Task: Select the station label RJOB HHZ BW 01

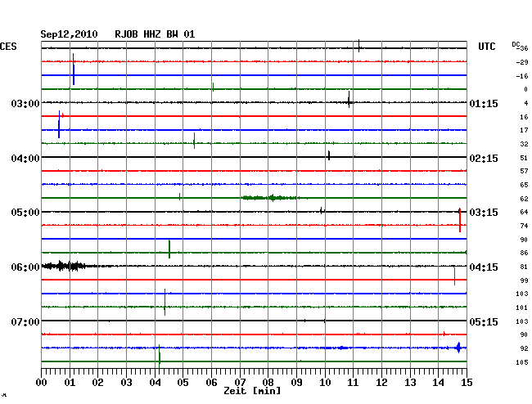Action: 155,34
